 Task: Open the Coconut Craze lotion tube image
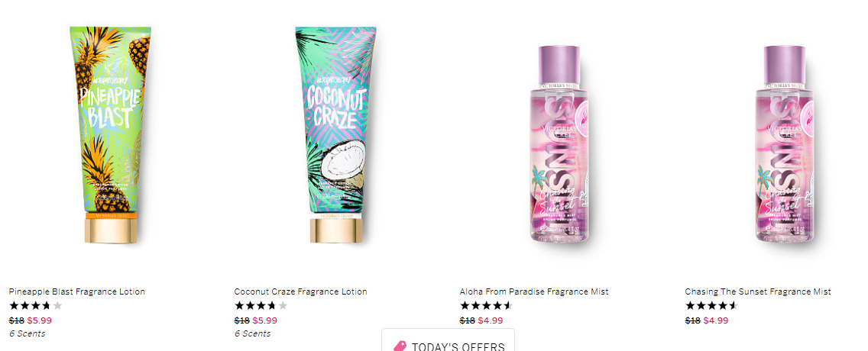click(x=336, y=135)
